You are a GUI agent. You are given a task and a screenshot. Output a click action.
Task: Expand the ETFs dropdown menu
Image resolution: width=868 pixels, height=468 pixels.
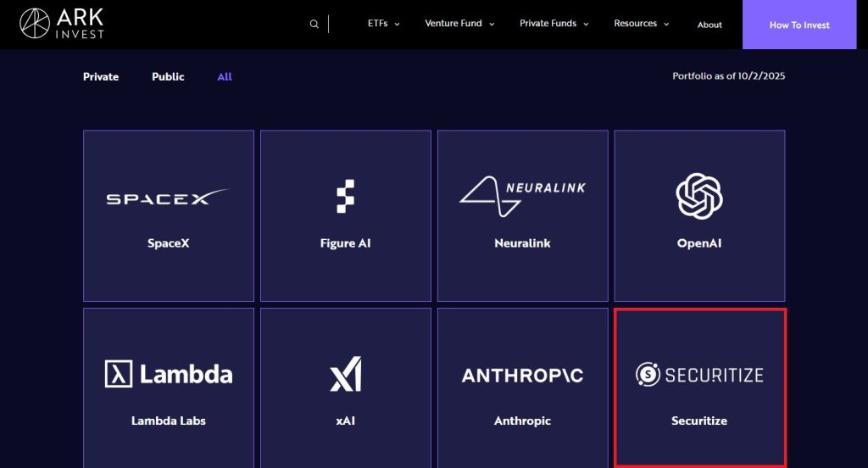tap(383, 24)
